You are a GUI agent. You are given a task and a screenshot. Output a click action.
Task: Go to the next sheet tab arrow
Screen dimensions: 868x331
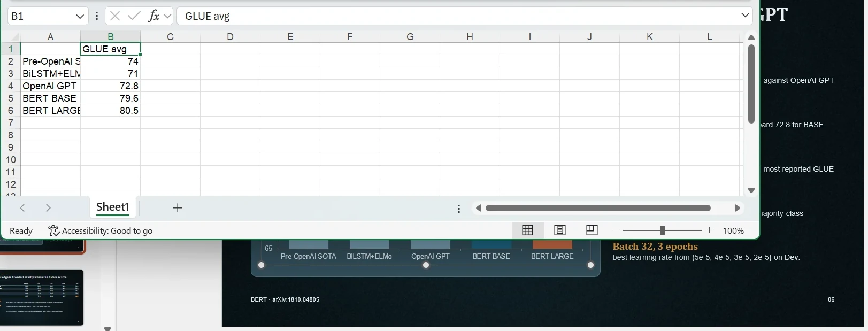pyautogui.click(x=48, y=208)
